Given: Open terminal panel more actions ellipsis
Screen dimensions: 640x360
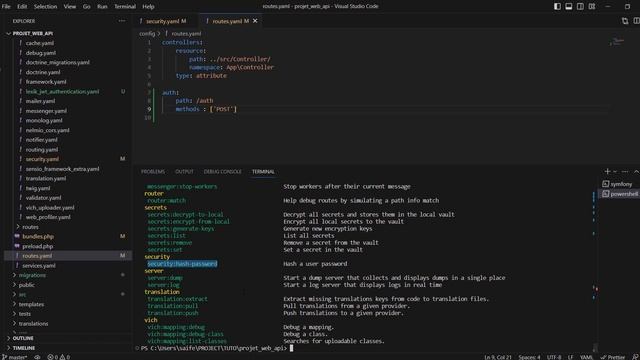Looking at the screenshot, I should coord(625,171).
